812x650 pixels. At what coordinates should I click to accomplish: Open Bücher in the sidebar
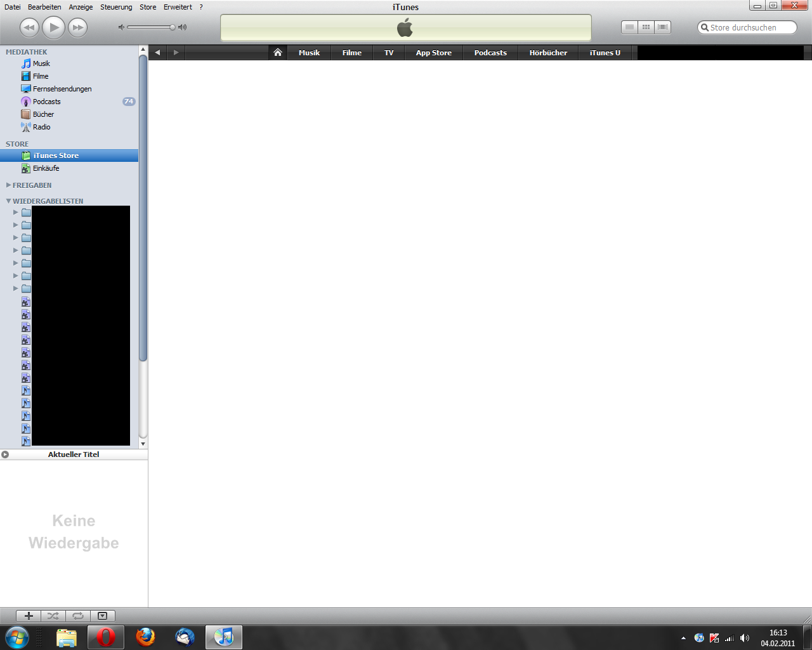43,114
